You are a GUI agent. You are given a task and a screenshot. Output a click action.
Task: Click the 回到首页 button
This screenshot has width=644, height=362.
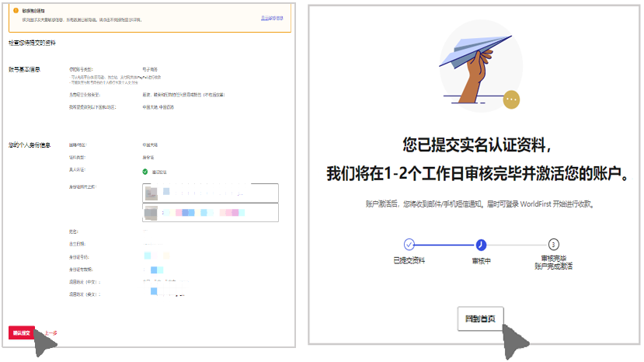click(x=480, y=318)
